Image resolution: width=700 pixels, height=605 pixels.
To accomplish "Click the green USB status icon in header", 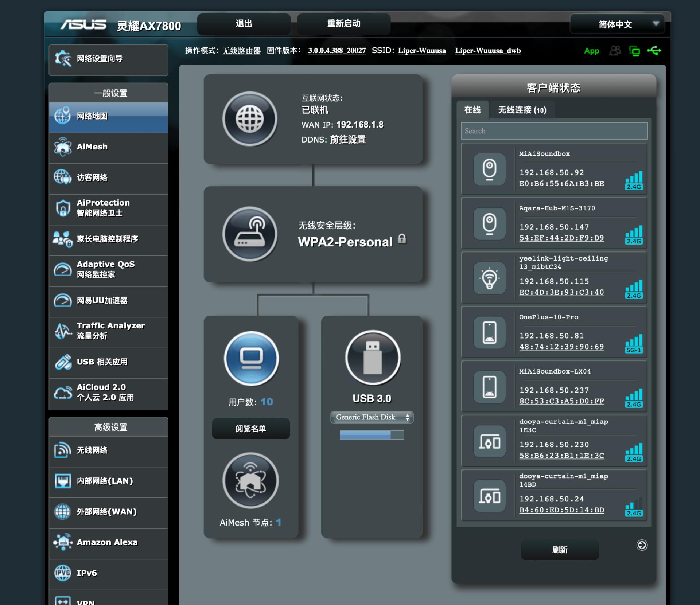I will 654,51.
